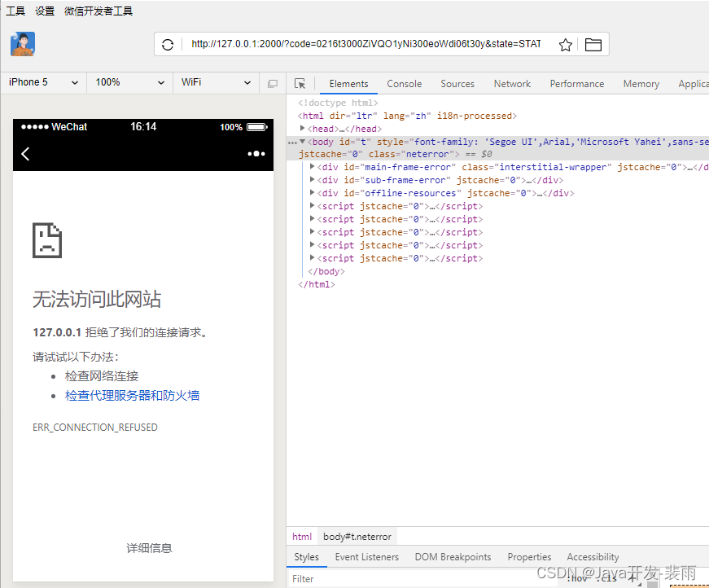Select the closing </body> tag line
The height and width of the screenshot is (588, 709).
[x=326, y=271]
